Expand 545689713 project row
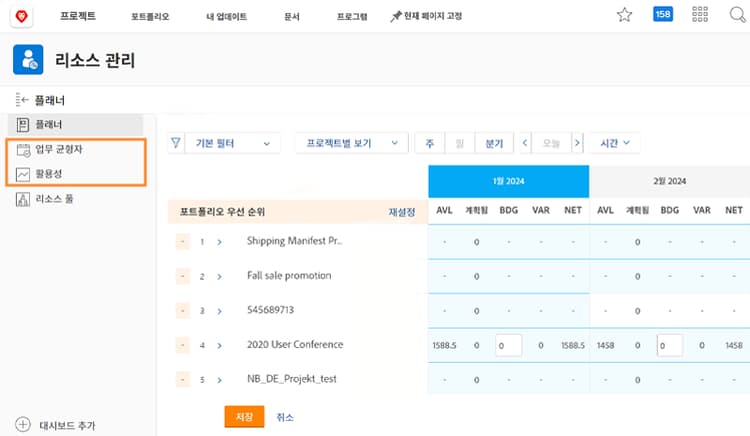This screenshot has width=750, height=436. pos(220,311)
